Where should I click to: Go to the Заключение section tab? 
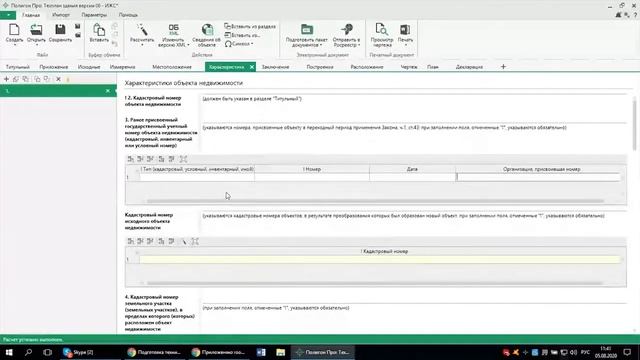[x=276, y=67]
